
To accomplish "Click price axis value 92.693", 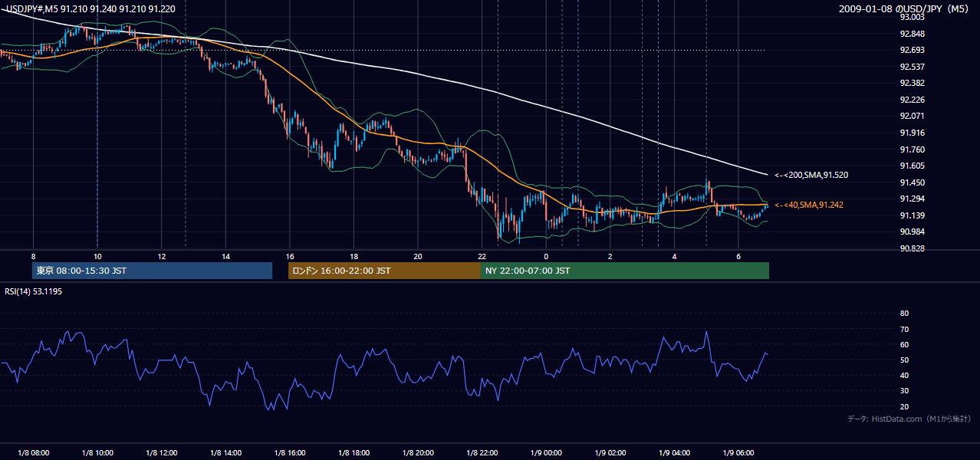I will point(912,50).
